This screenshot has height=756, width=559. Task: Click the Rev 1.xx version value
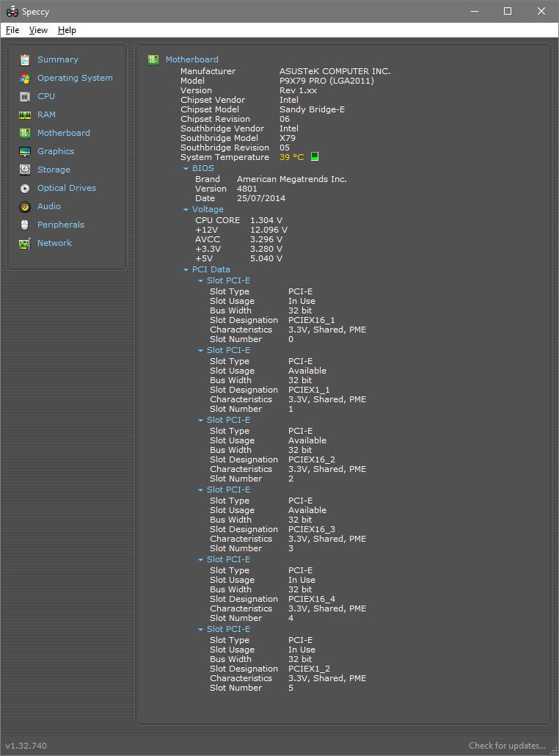coord(298,90)
